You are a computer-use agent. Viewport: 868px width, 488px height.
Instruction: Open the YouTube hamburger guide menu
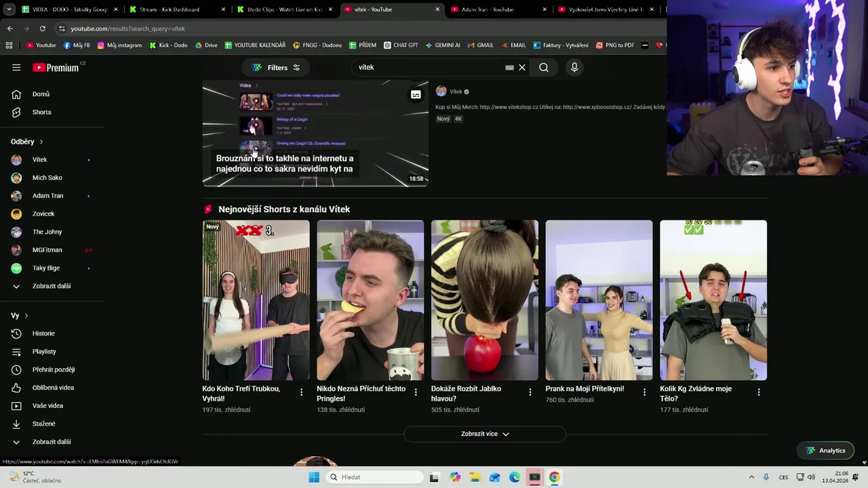coord(16,67)
